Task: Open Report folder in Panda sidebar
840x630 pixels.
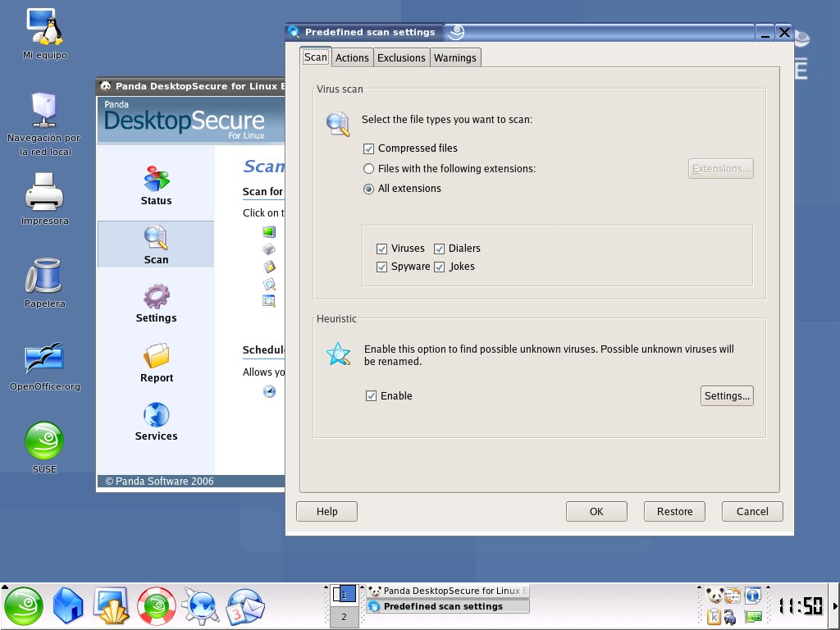Action: coord(156,363)
